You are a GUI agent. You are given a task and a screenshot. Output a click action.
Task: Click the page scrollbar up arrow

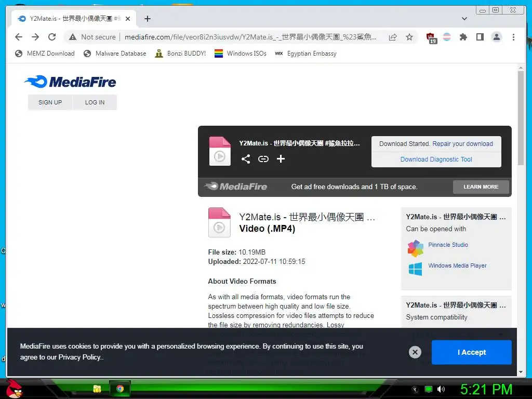[521, 68]
